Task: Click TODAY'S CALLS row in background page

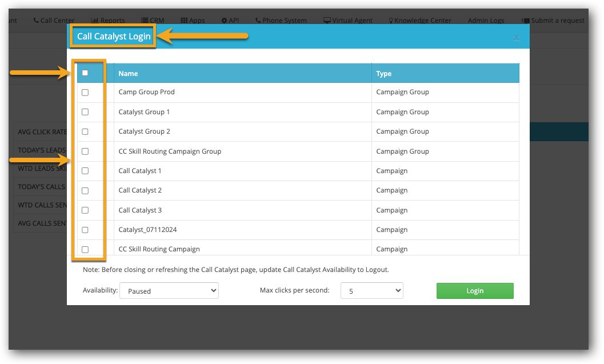Action: (x=41, y=187)
